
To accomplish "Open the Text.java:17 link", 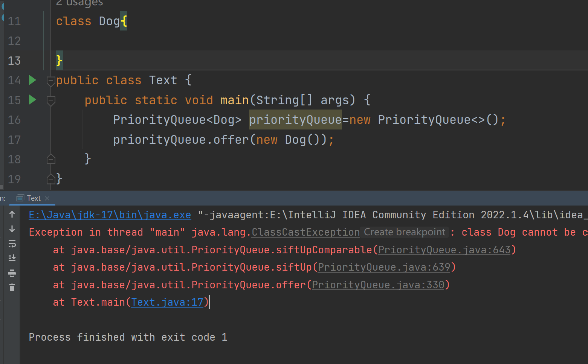I will coord(167,302).
